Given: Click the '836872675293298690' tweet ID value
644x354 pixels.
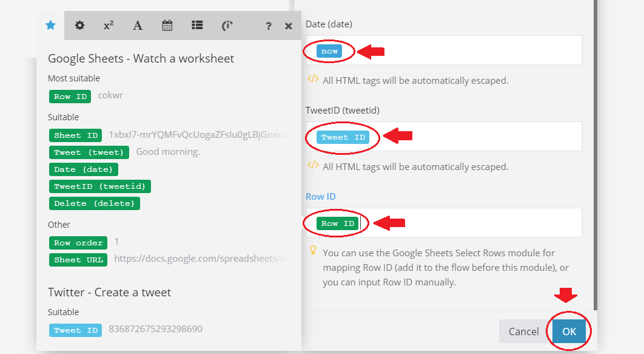Looking at the screenshot, I should pos(155,329).
